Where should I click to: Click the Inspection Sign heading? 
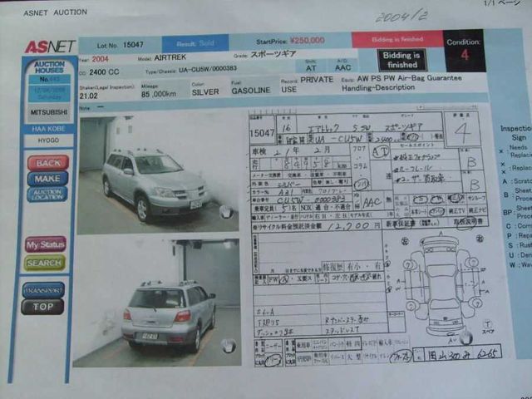coord(516,133)
